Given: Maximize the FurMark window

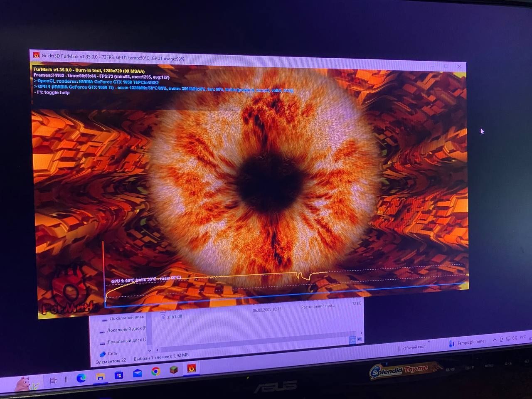Looking at the screenshot, I should pos(446,66).
